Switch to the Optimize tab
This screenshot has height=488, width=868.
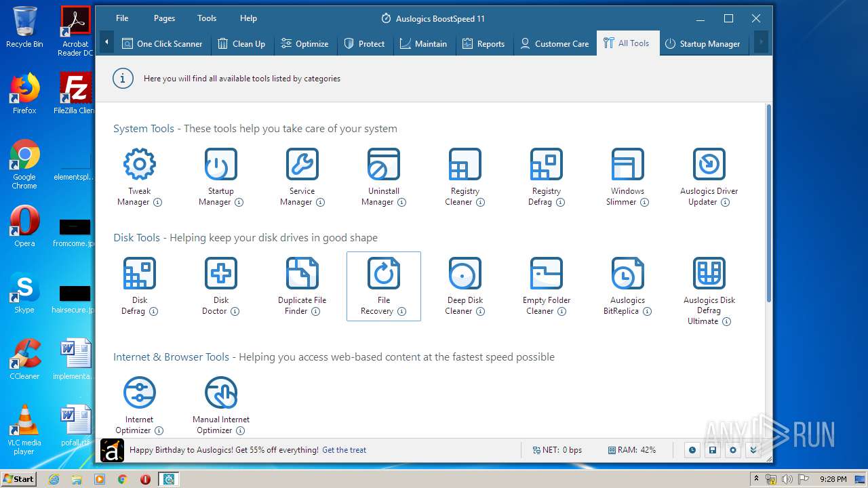click(304, 43)
